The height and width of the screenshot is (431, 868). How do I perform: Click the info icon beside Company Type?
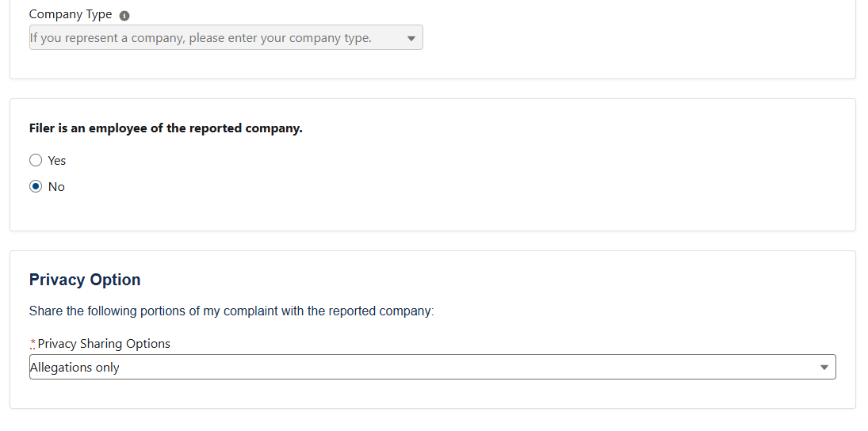pyautogui.click(x=124, y=16)
